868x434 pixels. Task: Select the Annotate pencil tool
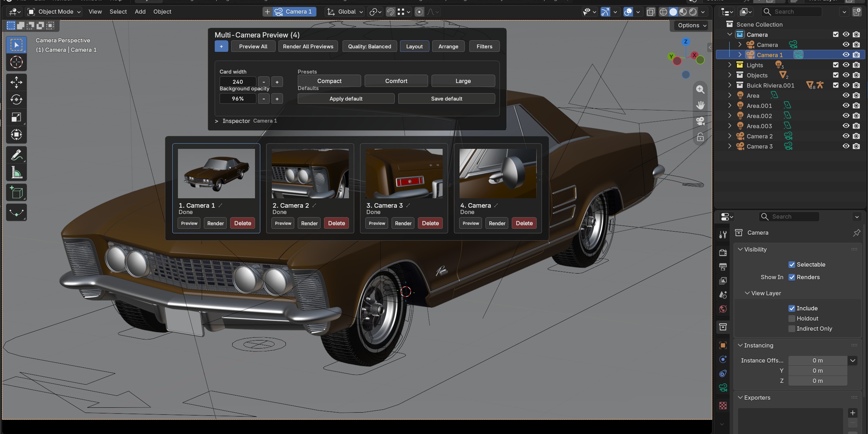click(x=16, y=155)
